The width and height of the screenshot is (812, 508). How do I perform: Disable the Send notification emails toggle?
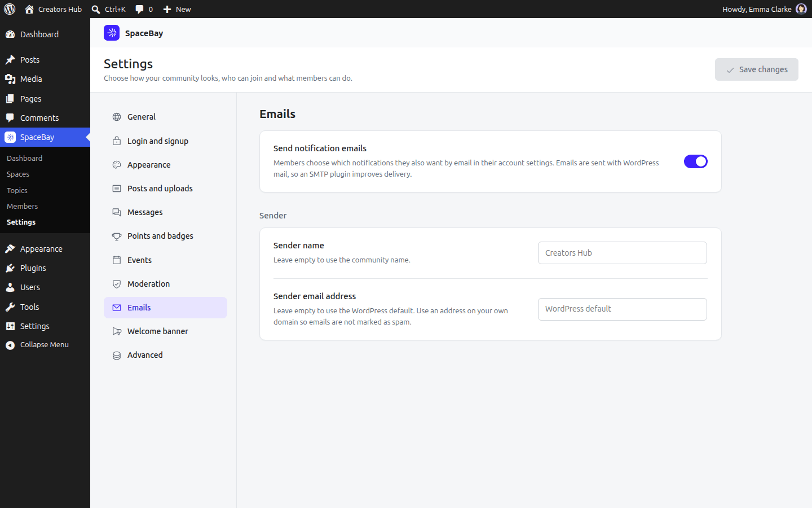tap(695, 161)
